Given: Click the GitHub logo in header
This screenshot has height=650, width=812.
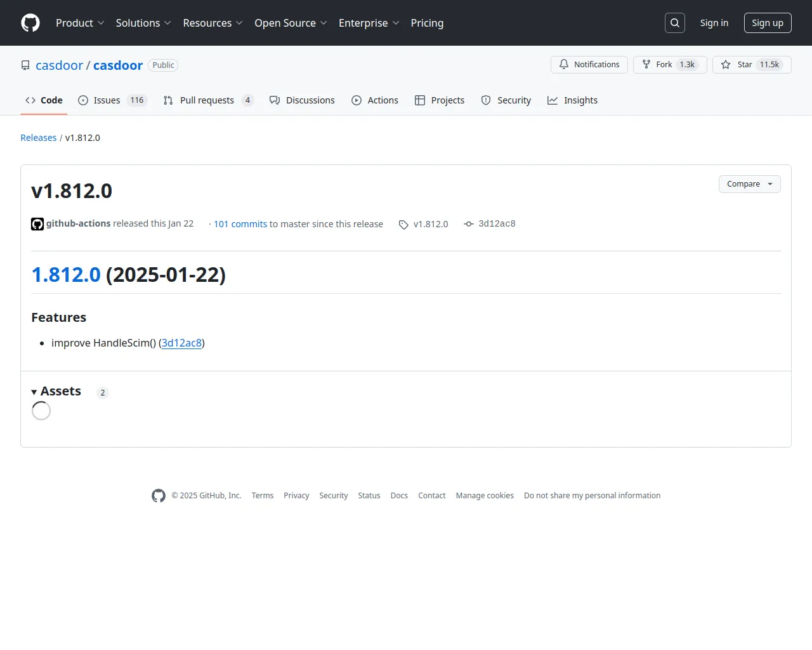Looking at the screenshot, I should tap(30, 23).
